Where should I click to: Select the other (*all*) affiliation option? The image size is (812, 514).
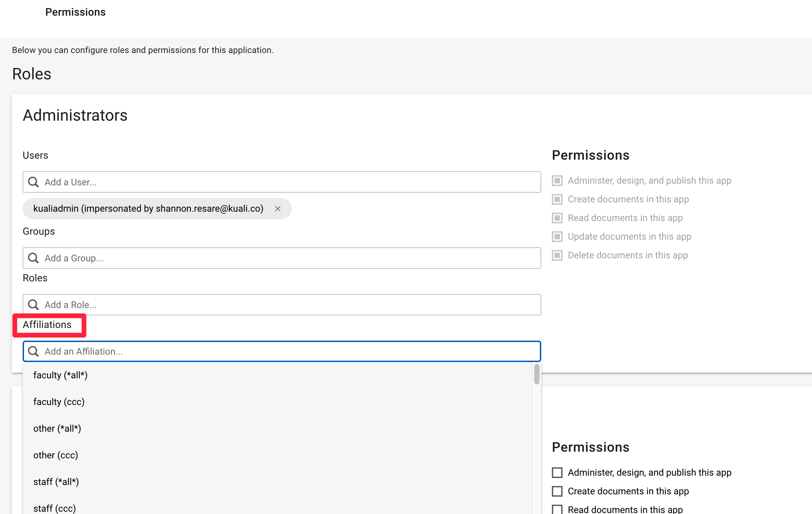coord(57,428)
